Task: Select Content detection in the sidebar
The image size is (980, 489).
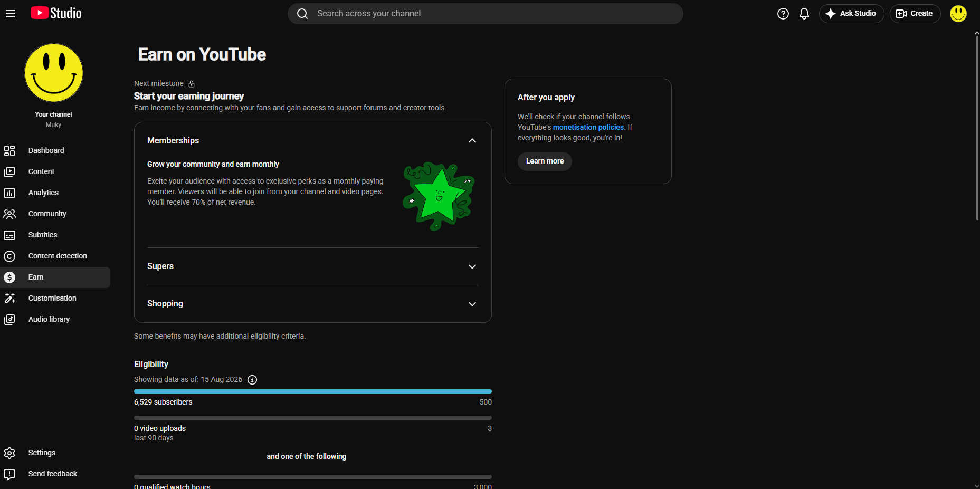Action: pos(55,256)
